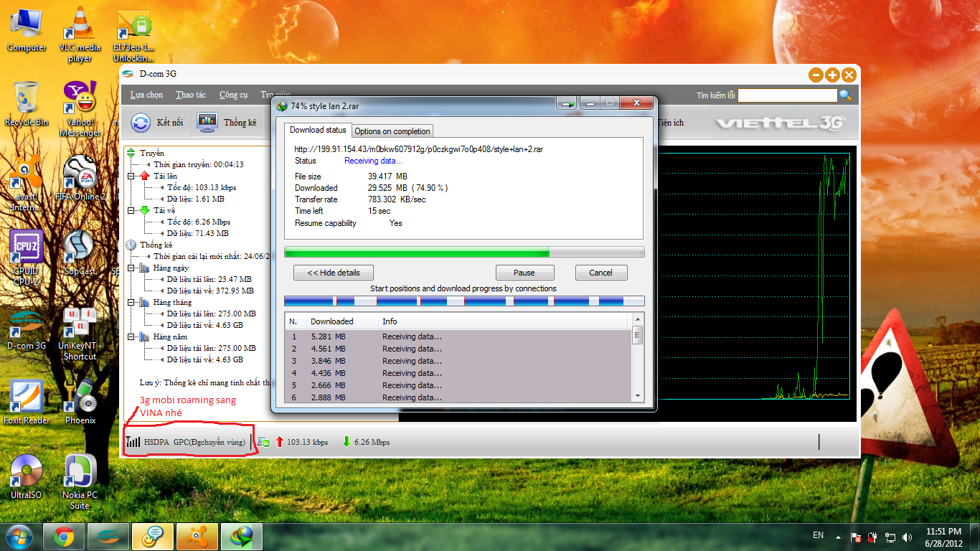Viewport: 980px width, 551px height.
Task: Open UltraISO desktop icon
Action: click(x=26, y=471)
